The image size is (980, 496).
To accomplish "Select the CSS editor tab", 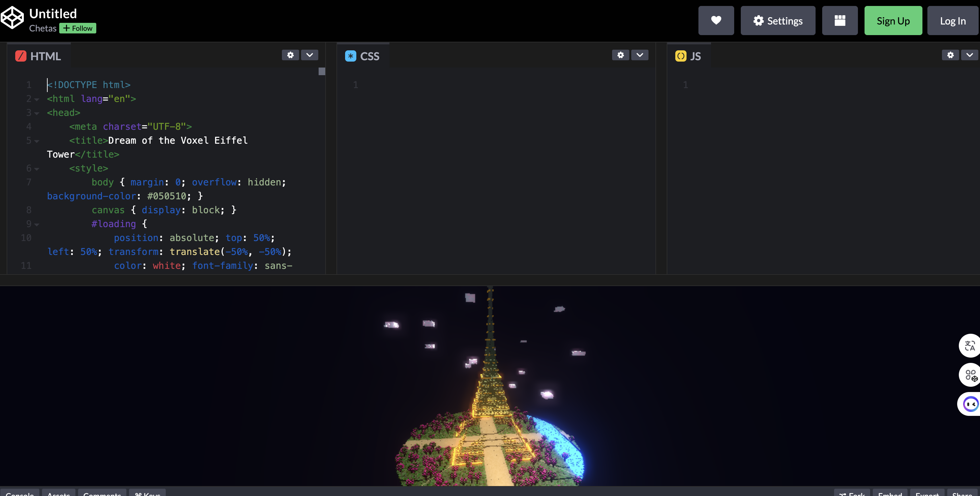I will tap(363, 56).
